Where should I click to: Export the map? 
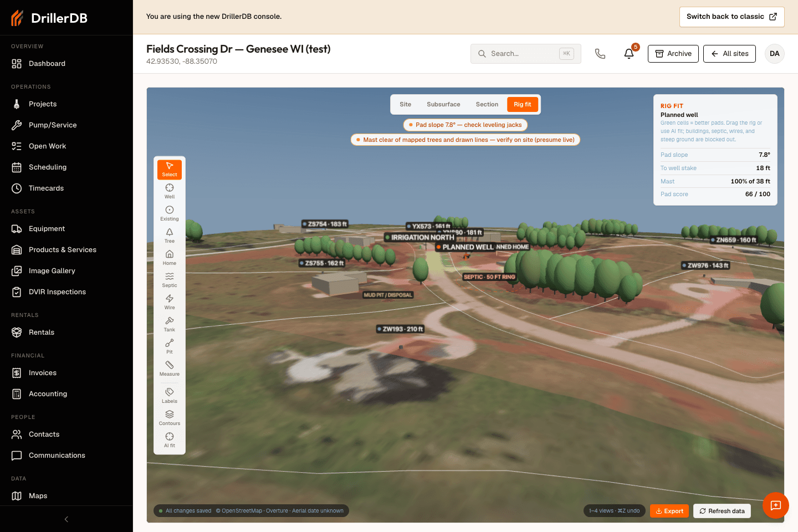(x=669, y=511)
